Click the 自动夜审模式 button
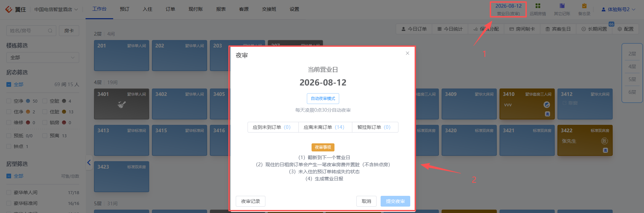 [323, 99]
